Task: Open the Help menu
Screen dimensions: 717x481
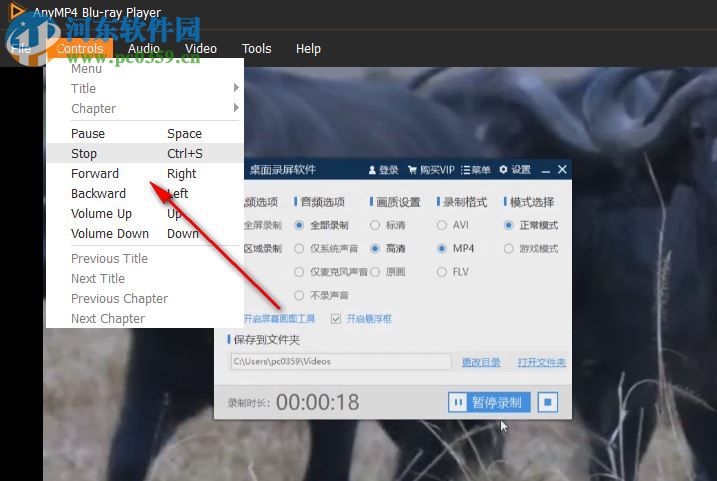Action: pyautogui.click(x=308, y=48)
